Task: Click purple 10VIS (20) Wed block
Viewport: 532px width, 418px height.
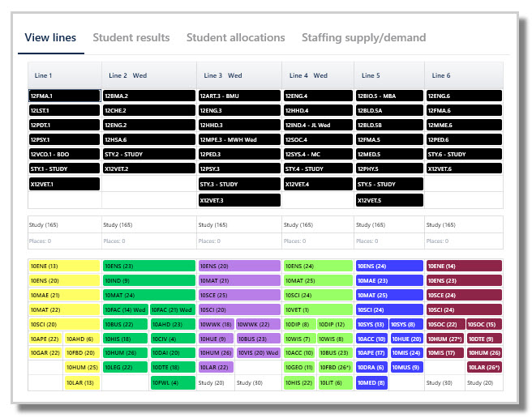Action: 258,353
